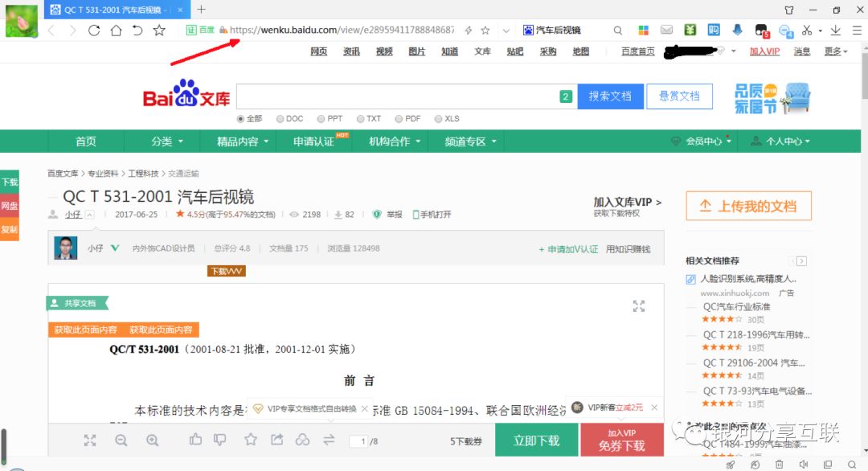The height and width of the screenshot is (471, 868).
Task: Save document to cloud icon
Action: (x=302, y=440)
